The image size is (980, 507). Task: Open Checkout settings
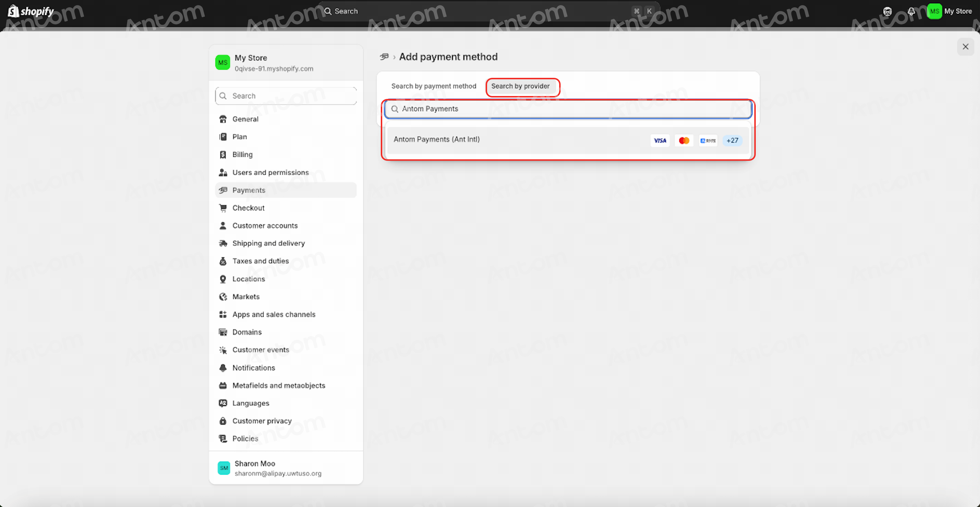click(286, 208)
